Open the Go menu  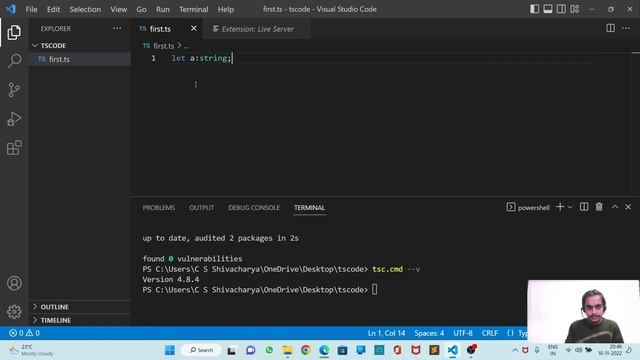(x=141, y=9)
